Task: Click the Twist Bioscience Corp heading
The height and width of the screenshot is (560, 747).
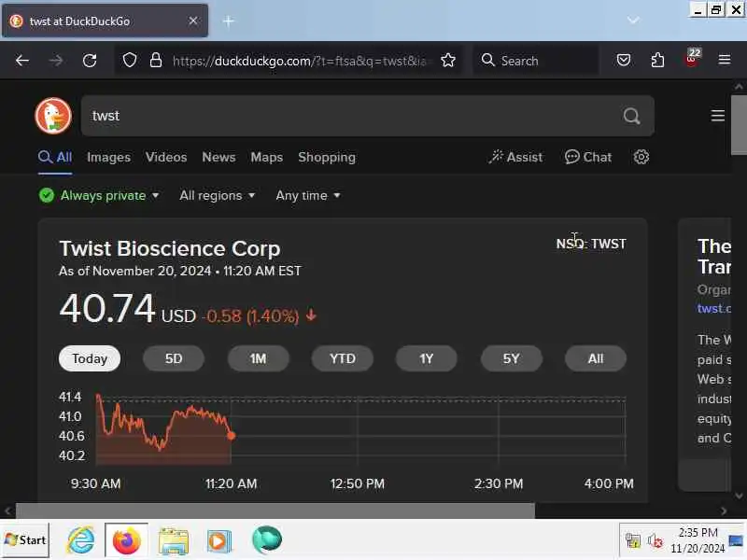Action: pyautogui.click(x=170, y=248)
